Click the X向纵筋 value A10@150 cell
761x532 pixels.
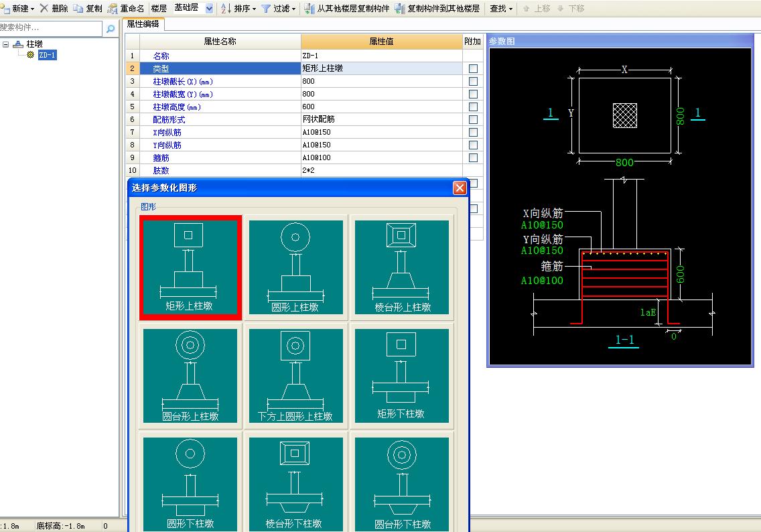381,132
